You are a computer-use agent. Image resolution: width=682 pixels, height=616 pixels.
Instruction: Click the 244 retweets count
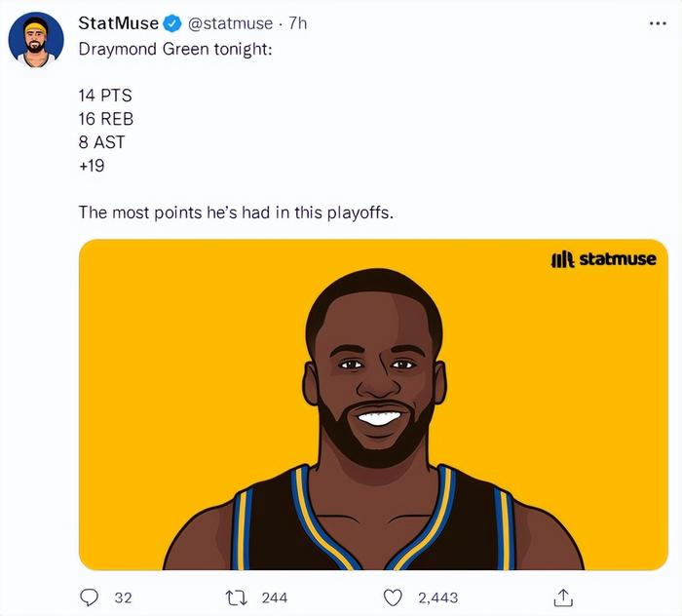click(274, 597)
